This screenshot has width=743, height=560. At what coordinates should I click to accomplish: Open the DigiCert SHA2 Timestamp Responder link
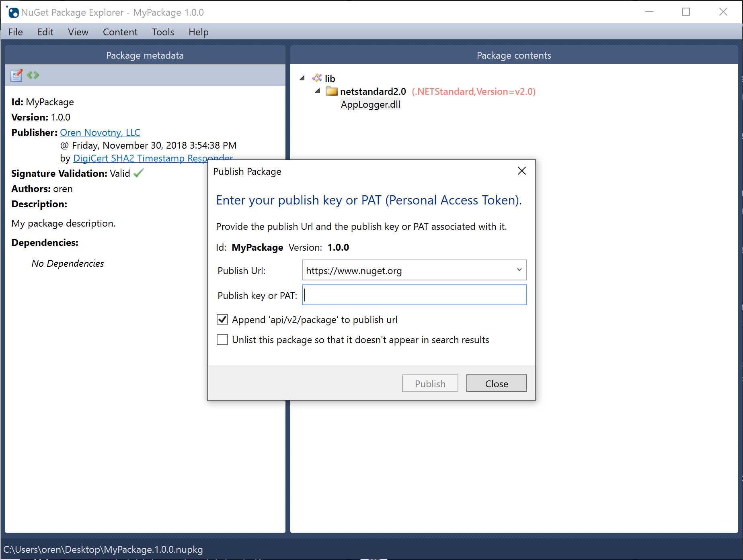tap(153, 158)
